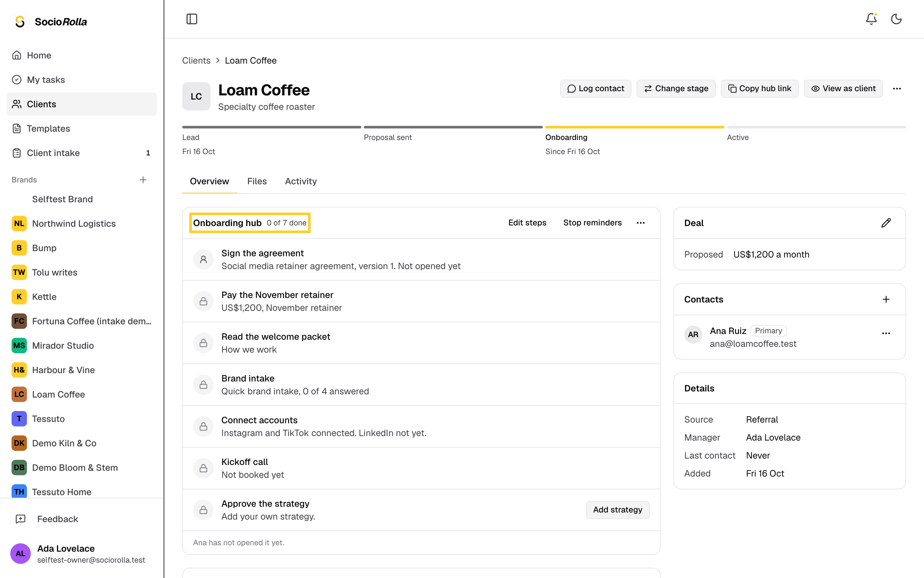Open Onboarding hub more options menu
Screen dimensions: 924x578
click(641, 223)
